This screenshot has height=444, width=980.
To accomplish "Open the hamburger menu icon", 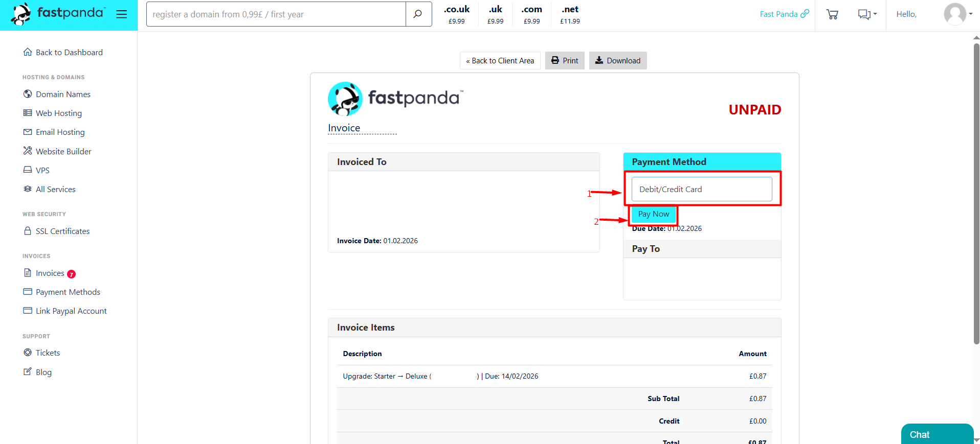I will (x=121, y=14).
